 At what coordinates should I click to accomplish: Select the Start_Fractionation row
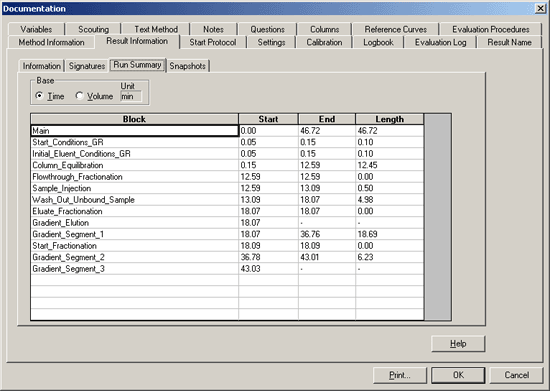[227, 246]
